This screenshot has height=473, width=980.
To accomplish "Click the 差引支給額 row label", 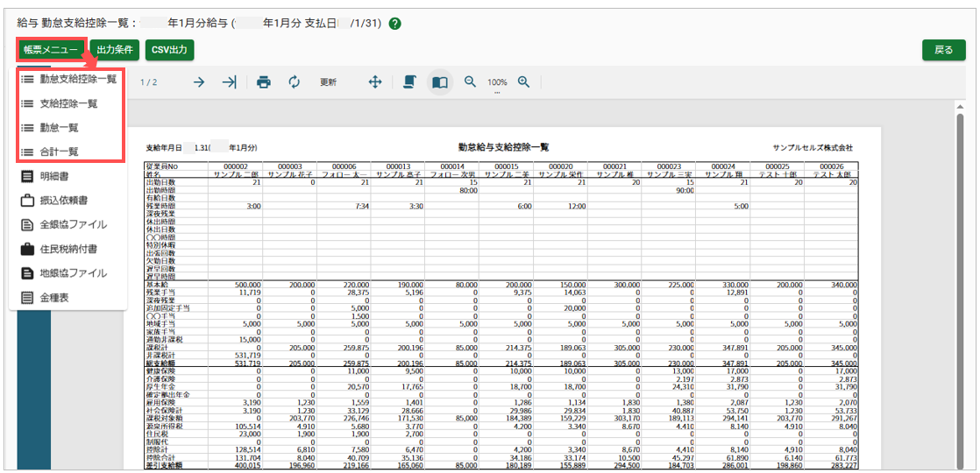I will (x=165, y=464).
